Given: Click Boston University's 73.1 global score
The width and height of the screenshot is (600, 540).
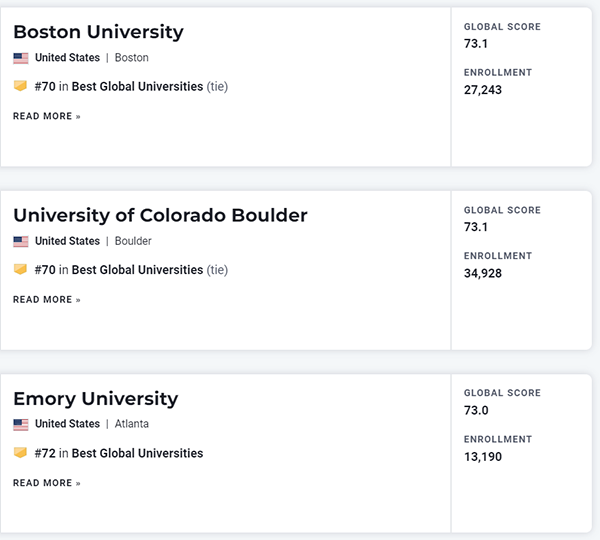Looking at the screenshot, I should click(476, 44).
